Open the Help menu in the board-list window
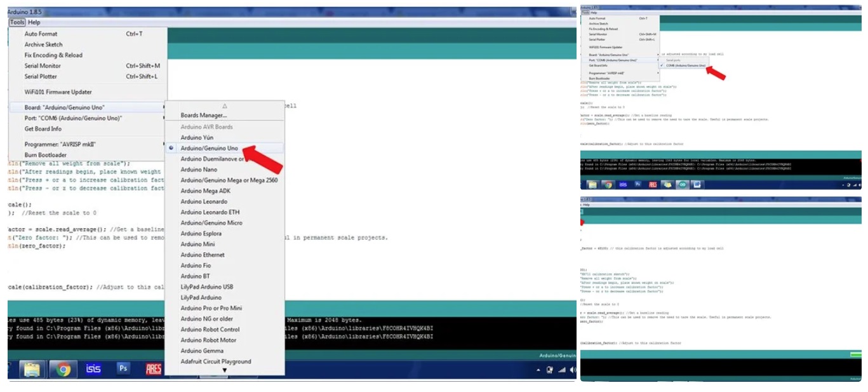868x392 pixels. point(34,22)
